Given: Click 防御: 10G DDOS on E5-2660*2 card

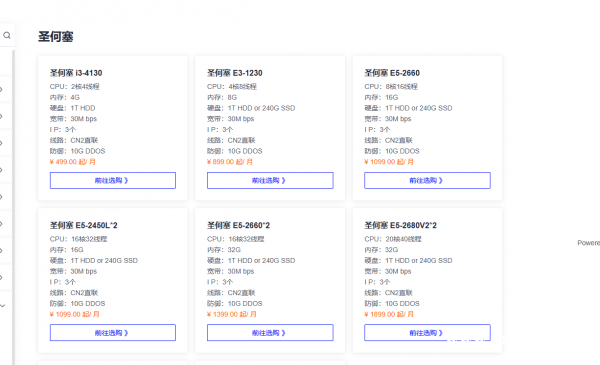Looking at the screenshot, I should click(x=235, y=303).
